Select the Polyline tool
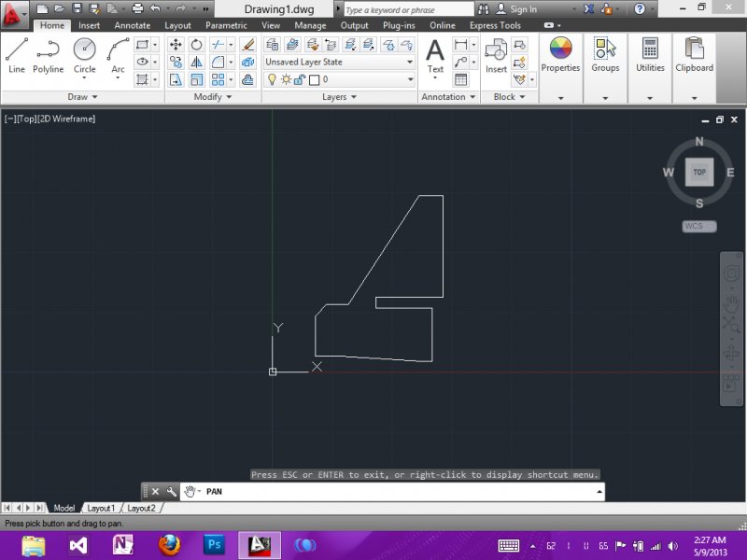747x560 pixels. point(48,56)
